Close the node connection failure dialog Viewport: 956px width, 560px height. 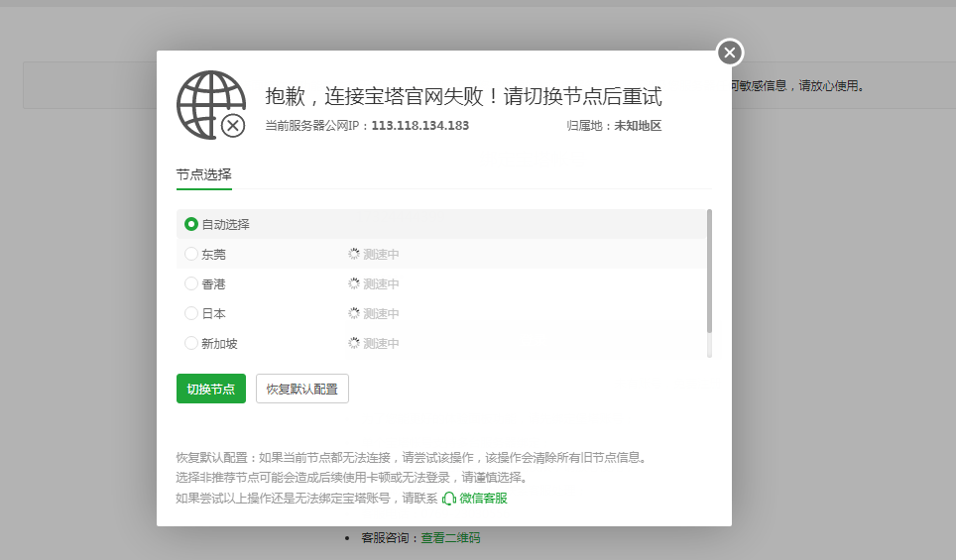click(x=730, y=53)
